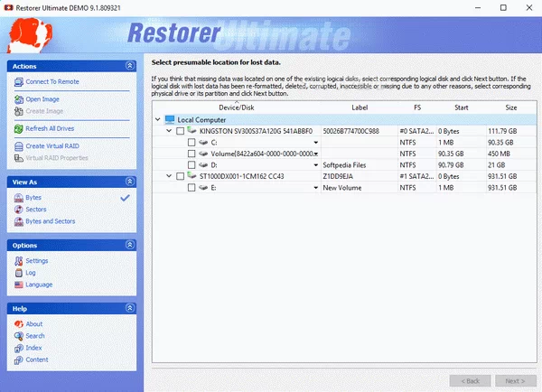This screenshot has height=392, width=542.
Task: Check the E: partition checkbox
Action: 192,188
